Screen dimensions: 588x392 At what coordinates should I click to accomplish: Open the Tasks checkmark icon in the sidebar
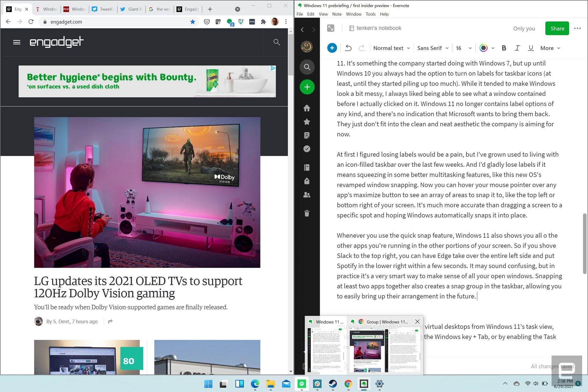307,149
